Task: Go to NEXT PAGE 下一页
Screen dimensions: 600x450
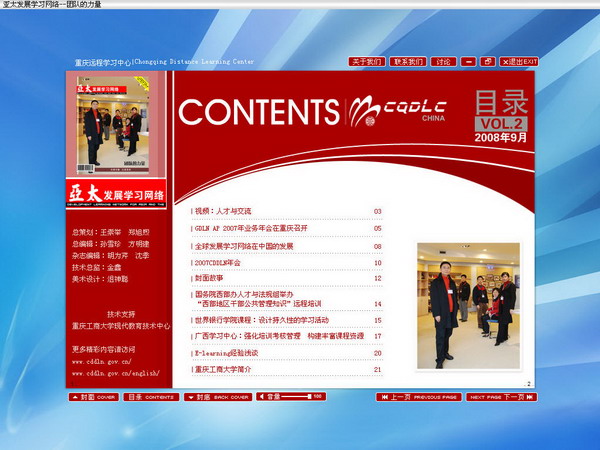Action: [502, 397]
